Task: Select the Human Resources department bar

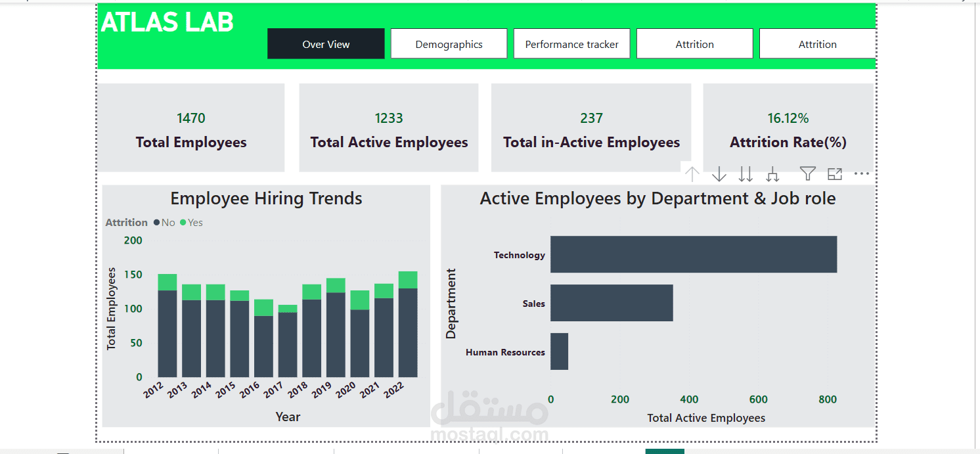Action: pos(559,352)
